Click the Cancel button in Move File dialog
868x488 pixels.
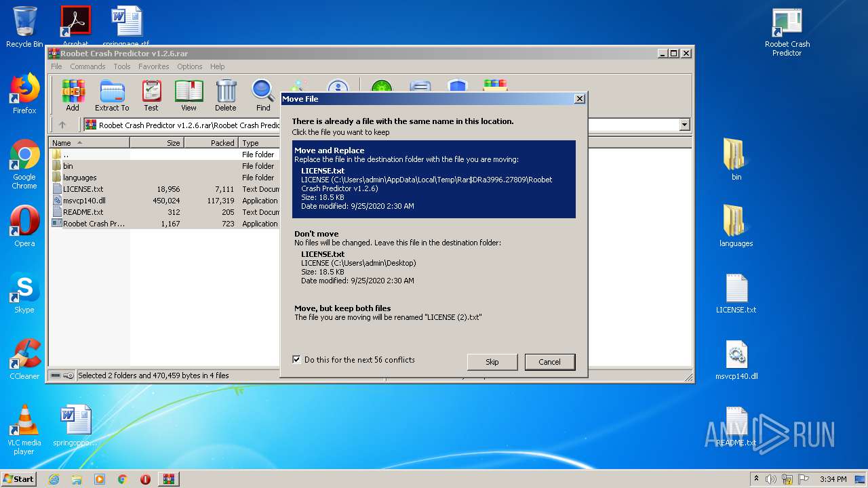[x=550, y=362]
